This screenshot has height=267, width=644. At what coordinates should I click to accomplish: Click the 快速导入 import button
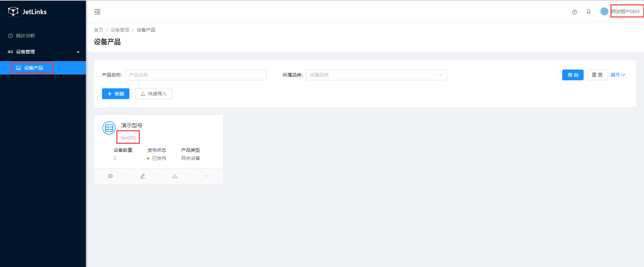click(x=154, y=94)
